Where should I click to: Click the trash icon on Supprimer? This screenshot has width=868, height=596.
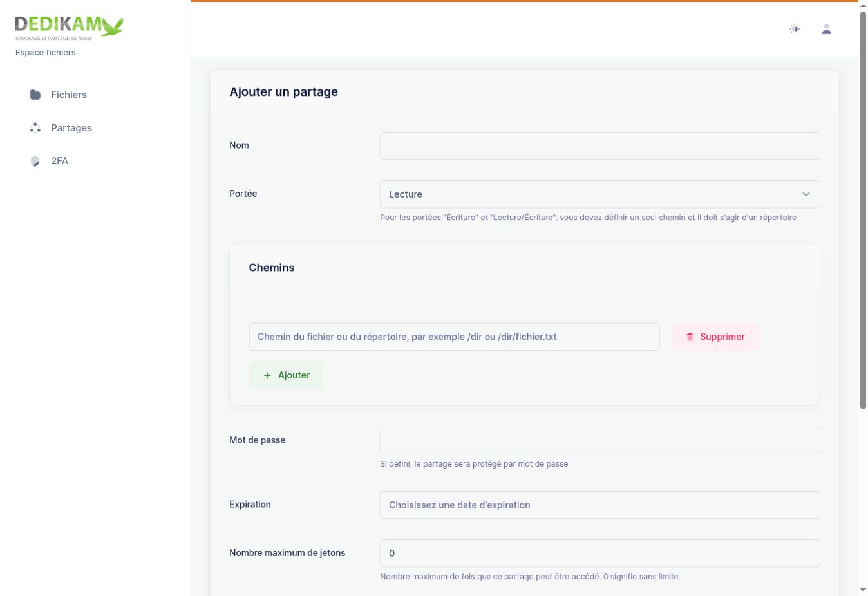point(690,337)
